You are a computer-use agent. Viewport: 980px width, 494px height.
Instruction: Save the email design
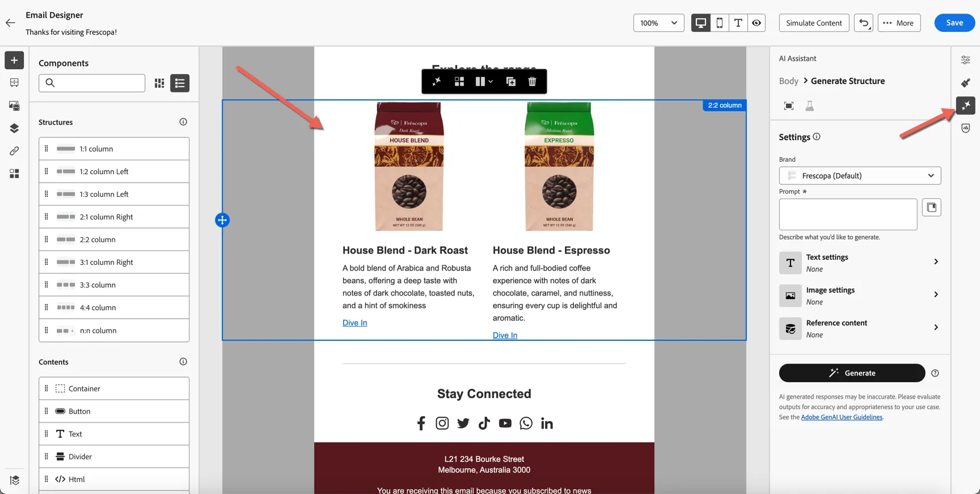pos(954,23)
